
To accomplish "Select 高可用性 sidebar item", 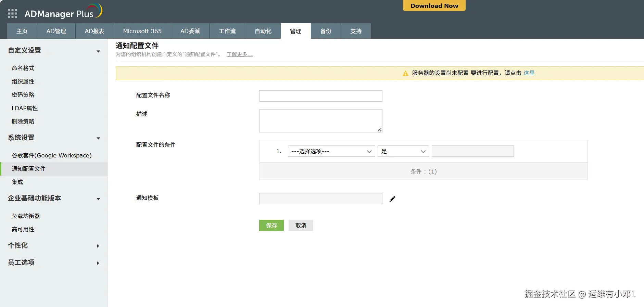I will [23, 229].
